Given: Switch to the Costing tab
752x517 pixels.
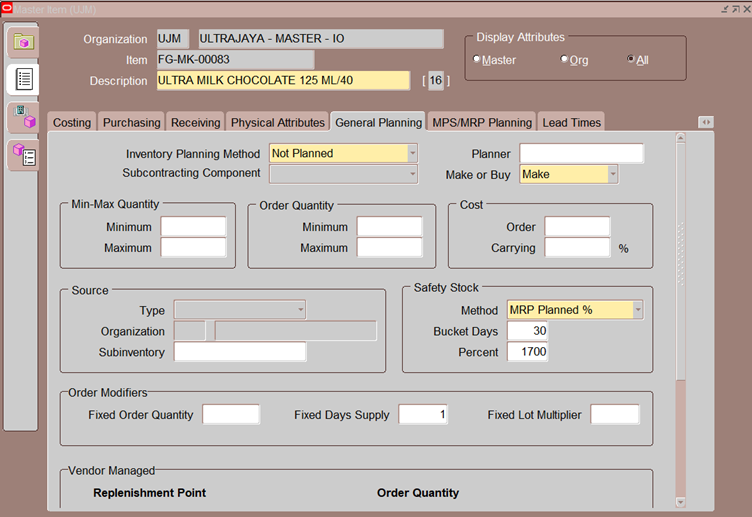Looking at the screenshot, I should pyautogui.click(x=72, y=122).
